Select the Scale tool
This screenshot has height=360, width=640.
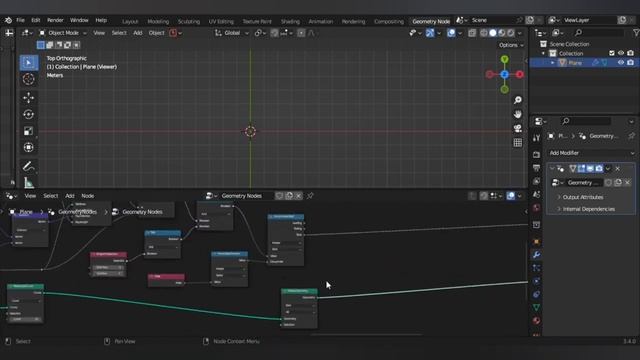click(29, 131)
